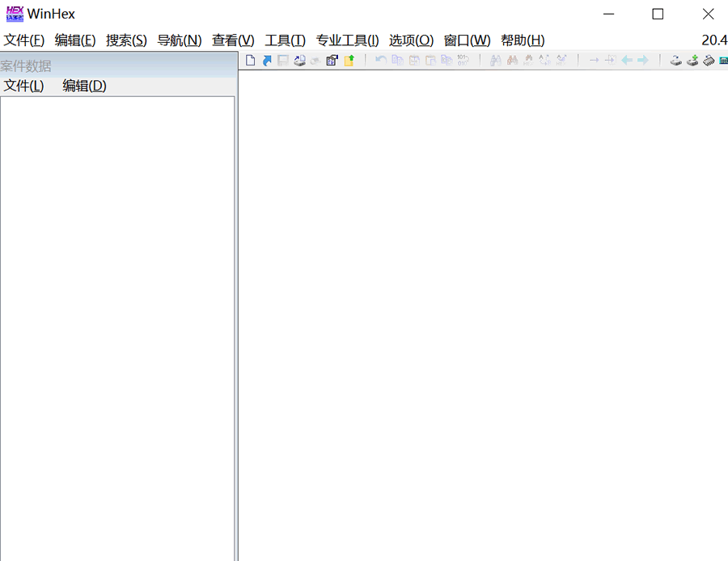
Task: Click the Open Disk toolbar icon
Action: click(x=675, y=61)
